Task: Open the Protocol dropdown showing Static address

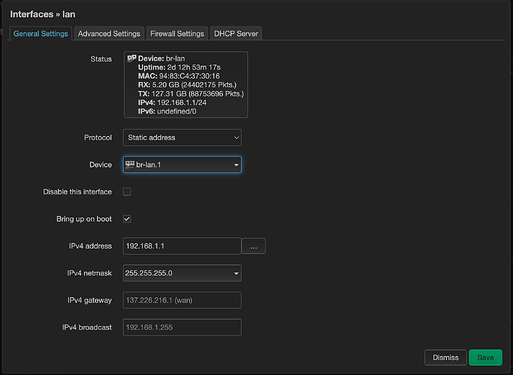Action: click(x=182, y=138)
